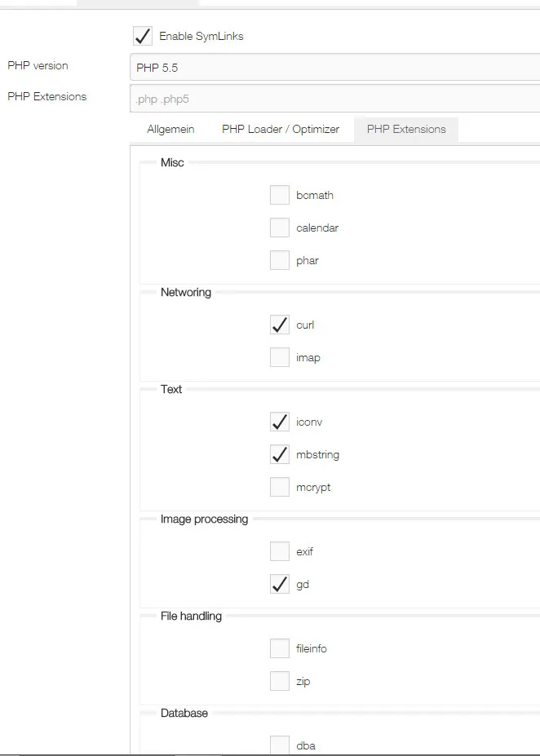This screenshot has height=756, width=540.
Task: Enable the bcmath extension
Action: [x=280, y=195]
